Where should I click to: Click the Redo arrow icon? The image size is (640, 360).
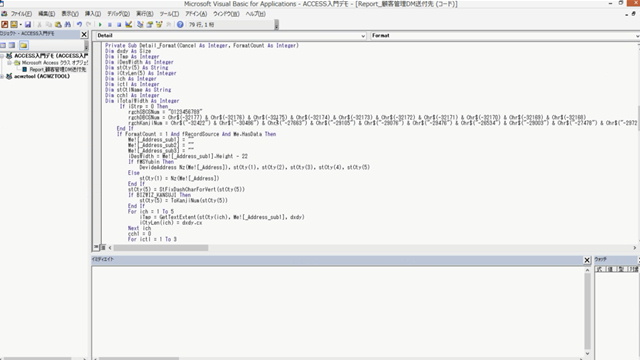[89, 24]
